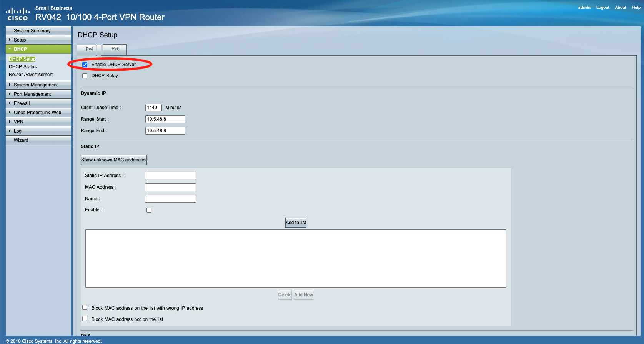This screenshot has height=344, width=644.
Task: Switch to the IPv6 tab
Action: 115,49
